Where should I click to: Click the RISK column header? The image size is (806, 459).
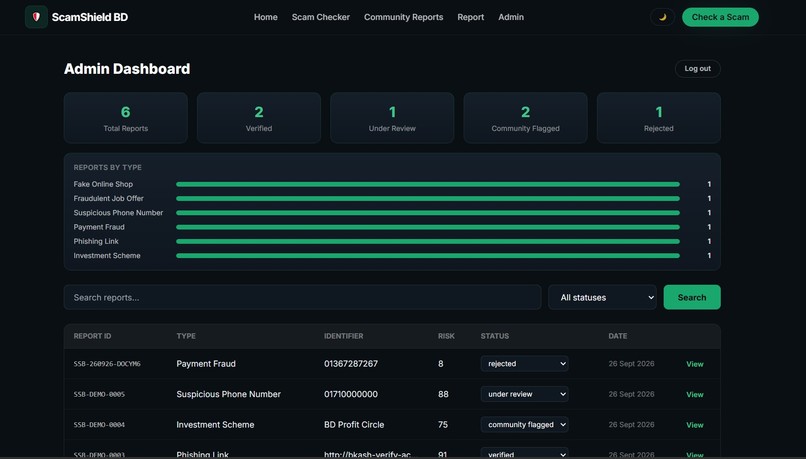(446, 336)
